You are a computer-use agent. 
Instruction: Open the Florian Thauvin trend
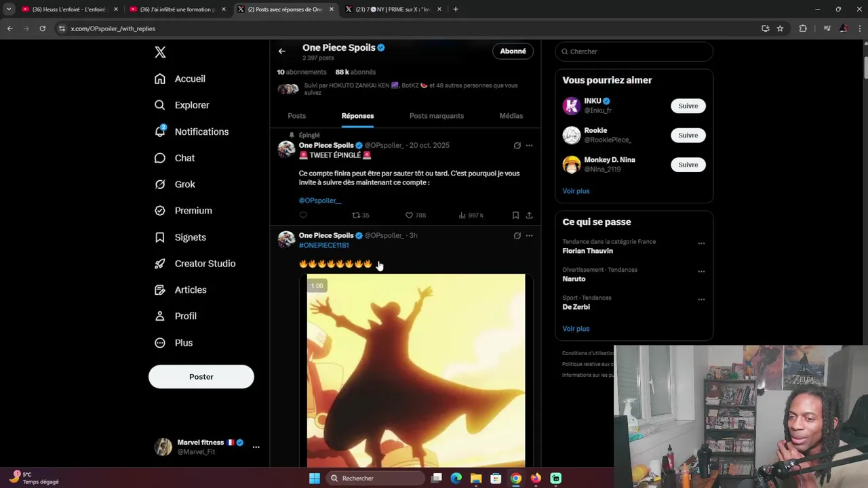pos(587,251)
